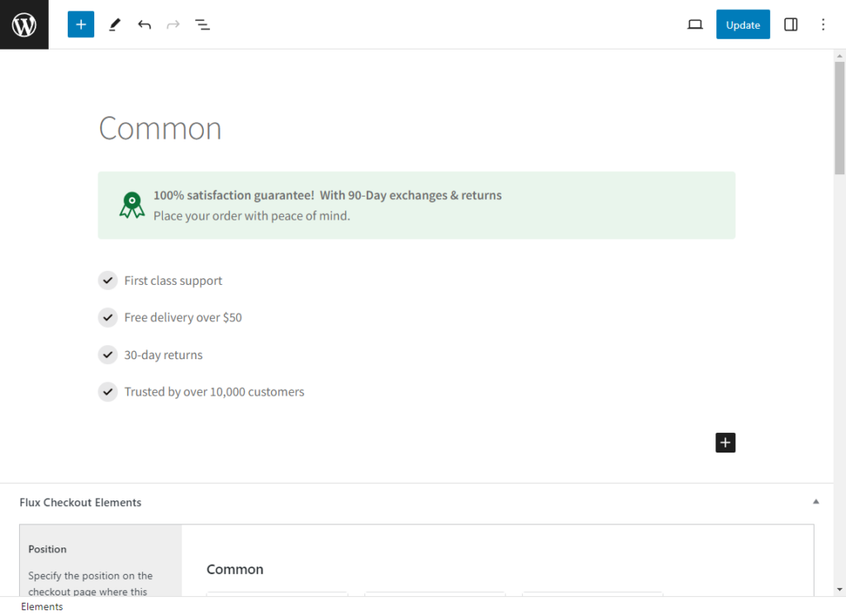Toggle the block inserter plus button

point(81,25)
